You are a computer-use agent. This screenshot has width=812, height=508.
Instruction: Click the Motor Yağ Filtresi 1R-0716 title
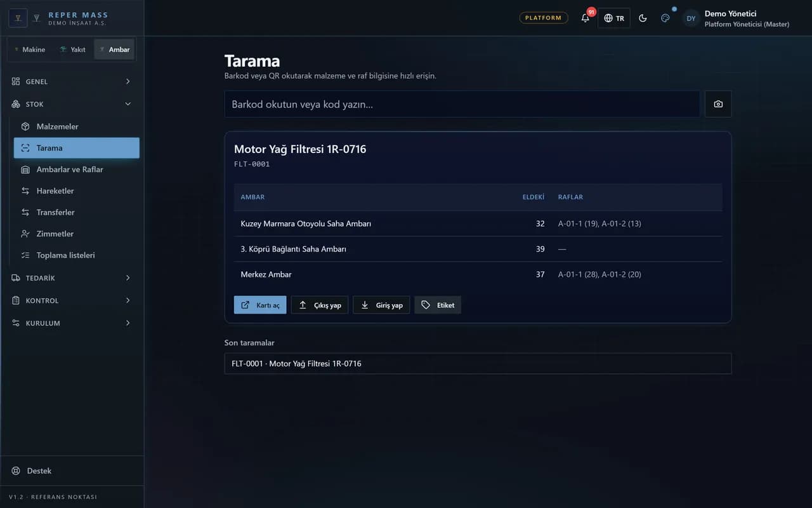[x=300, y=149]
